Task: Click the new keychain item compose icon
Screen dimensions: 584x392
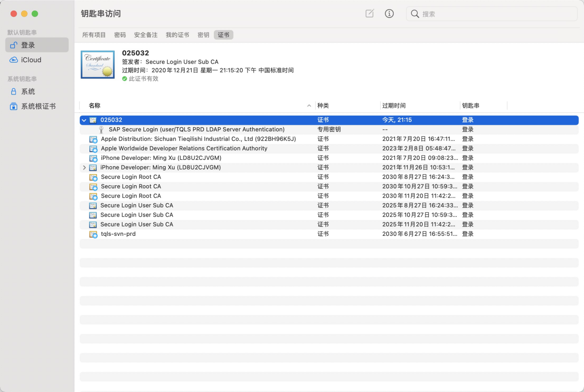Action: click(370, 14)
